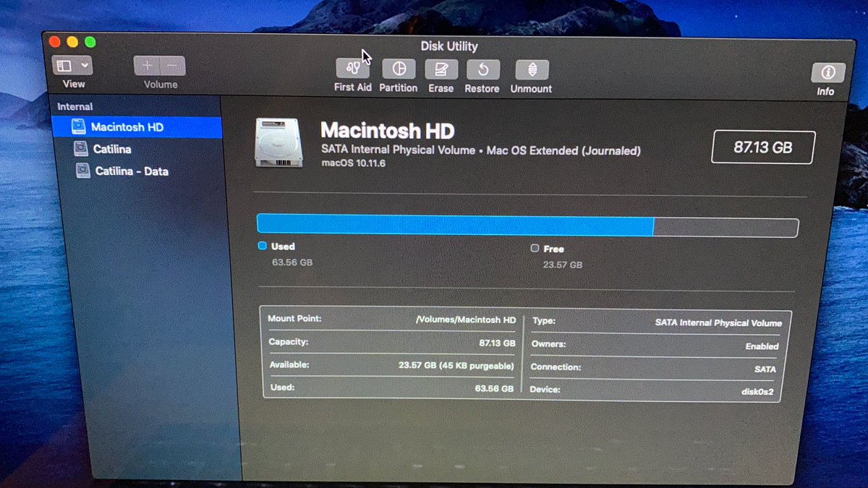Click the macOS 10.11.6 version text
Screen dimensions: 868x488
click(354, 164)
